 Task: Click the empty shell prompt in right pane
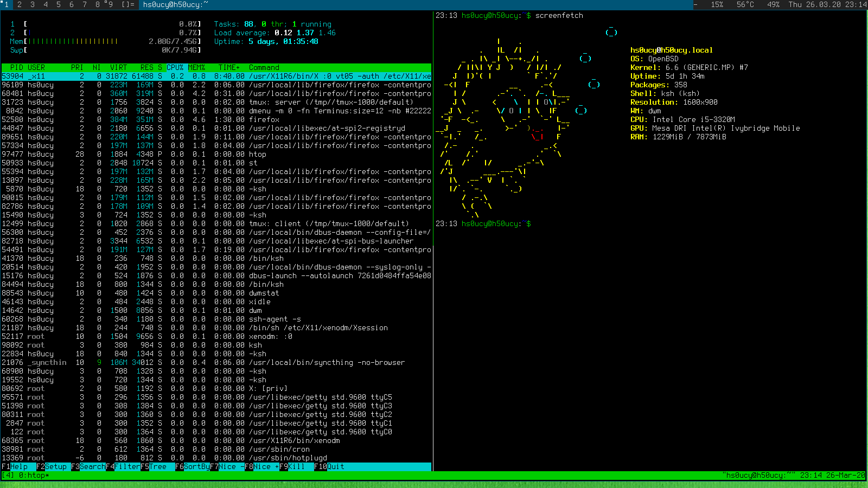pyautogui.click(x=483, y=223)
